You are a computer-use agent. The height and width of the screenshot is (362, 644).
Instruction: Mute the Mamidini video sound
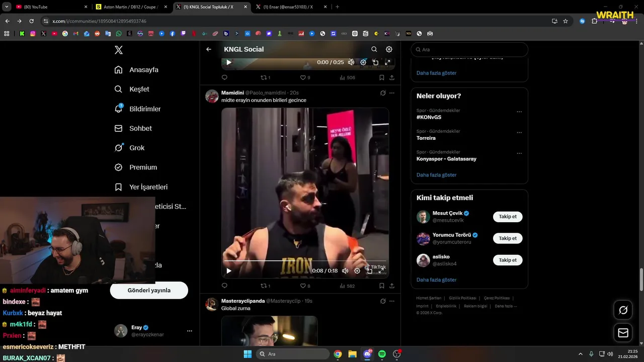(345, 270)
